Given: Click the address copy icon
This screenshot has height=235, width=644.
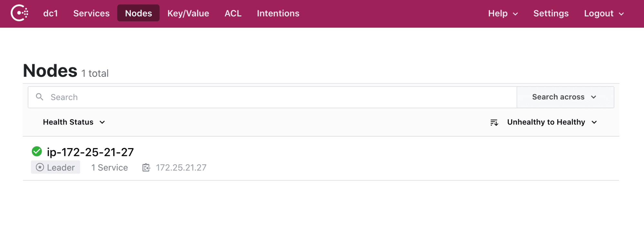Looking at the screenshot, I should [146, 167].
